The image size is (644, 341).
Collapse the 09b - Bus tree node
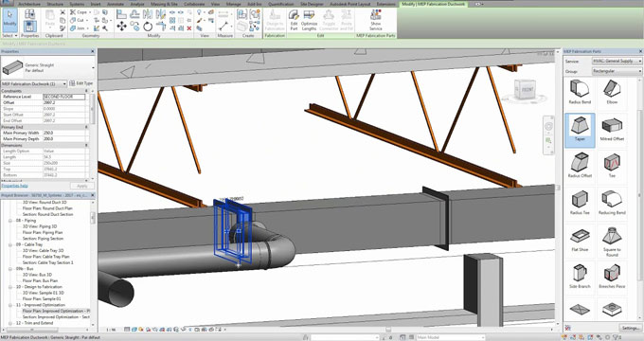pyautogui.click(x=10, y=269)
